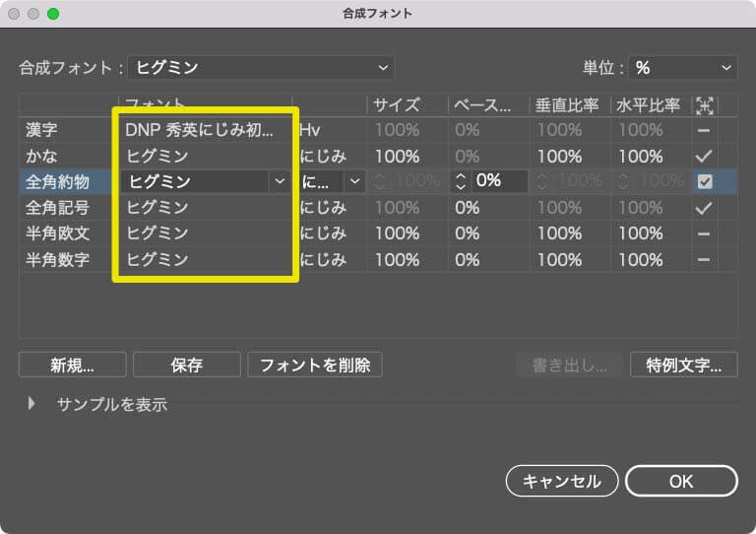
Task: Click horizontal ratio 100% in かな row
Action: pos(640,157)
